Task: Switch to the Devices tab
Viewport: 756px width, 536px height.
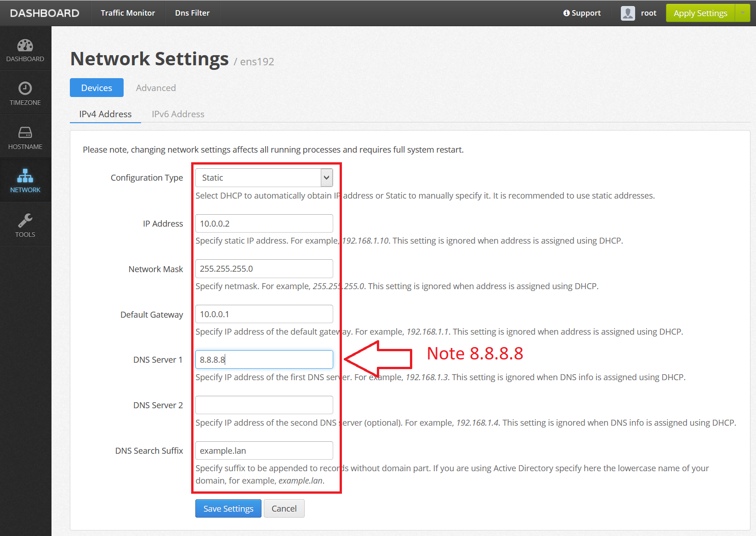Action: [97, 87]
